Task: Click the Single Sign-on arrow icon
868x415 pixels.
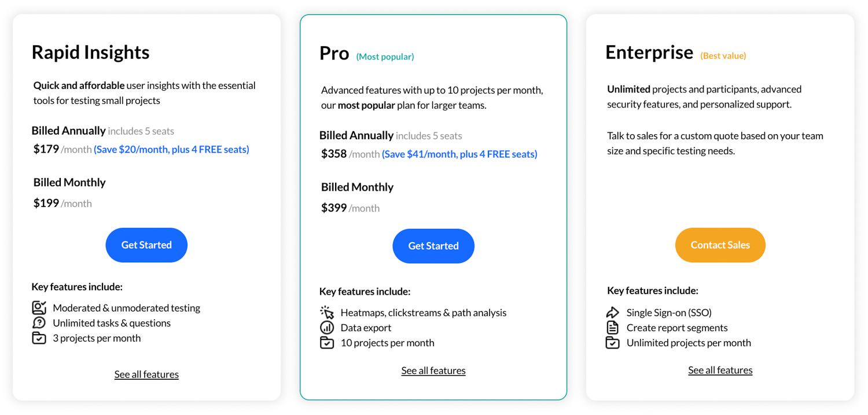Action: 613,312
